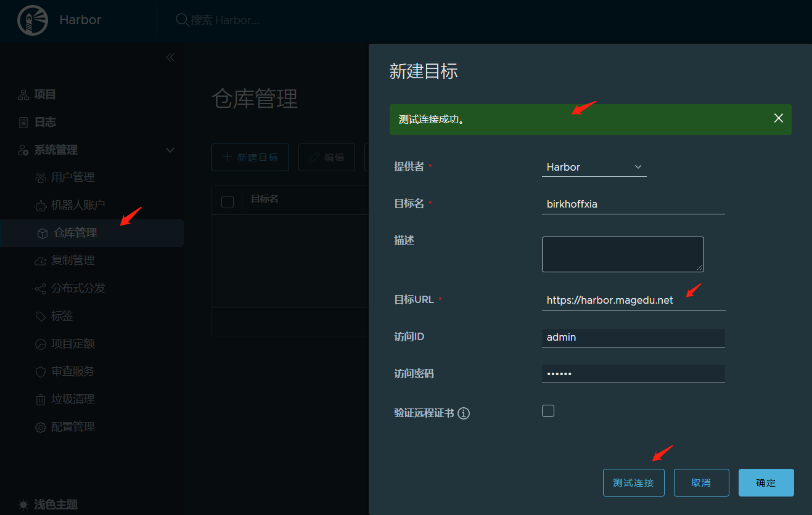Open the 提供者 Harbor dropdown
812x515 pixels.
594,167
